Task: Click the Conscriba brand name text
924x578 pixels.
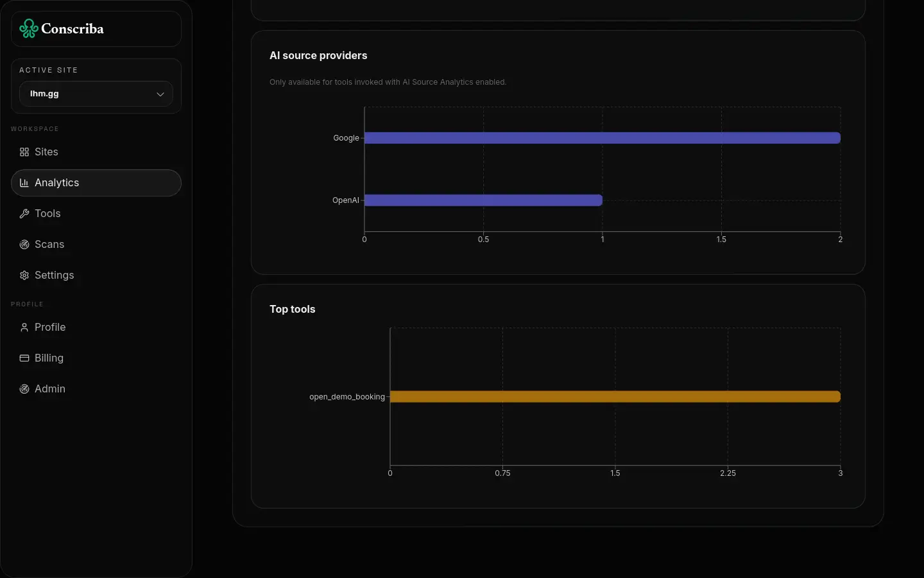Action: (73, 29)
